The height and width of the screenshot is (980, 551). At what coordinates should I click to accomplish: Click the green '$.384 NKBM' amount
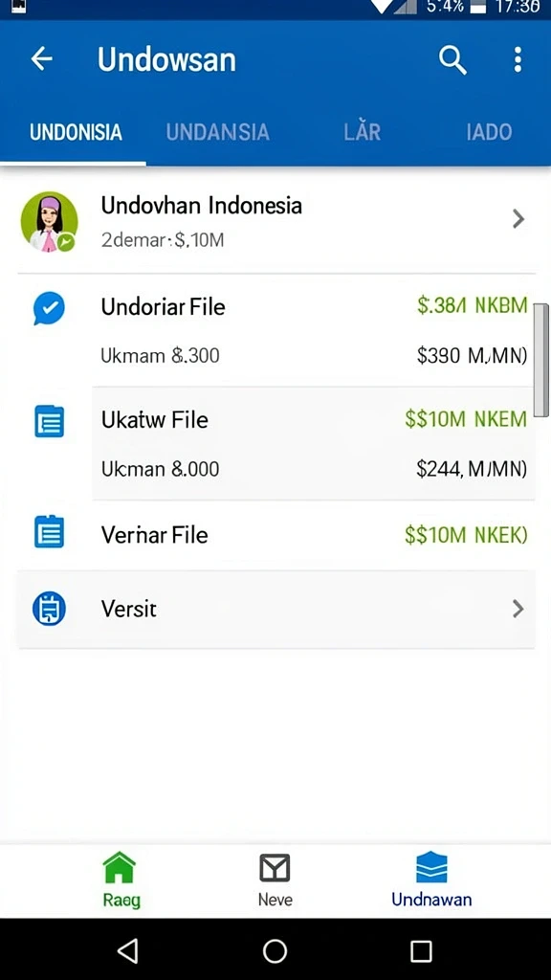tap(473, 305)
